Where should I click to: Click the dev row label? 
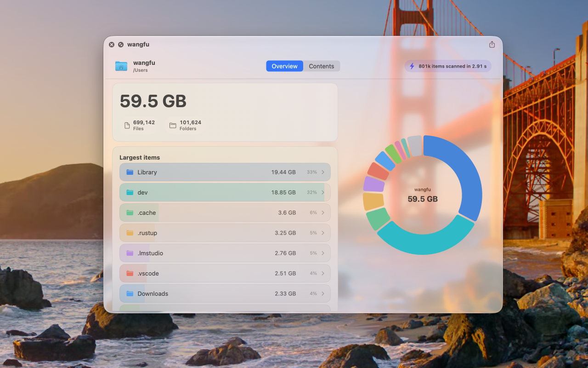[x=142, y=192]
